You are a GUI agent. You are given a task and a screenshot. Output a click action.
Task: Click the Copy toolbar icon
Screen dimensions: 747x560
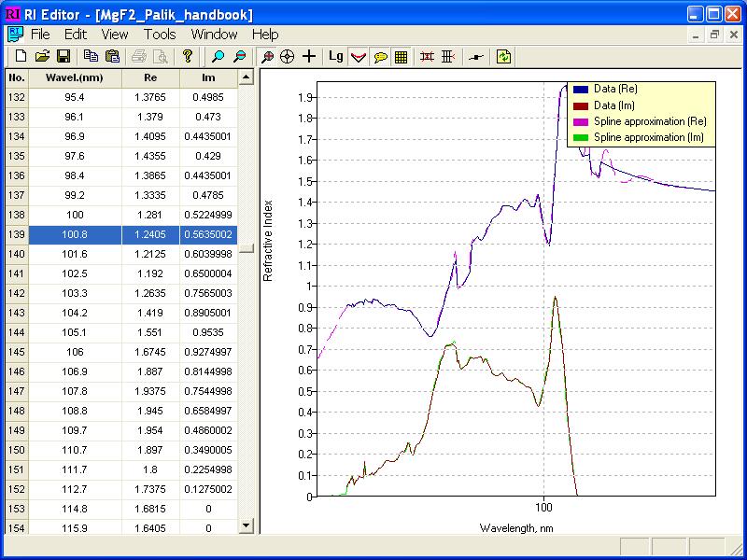tap(92, 57)
